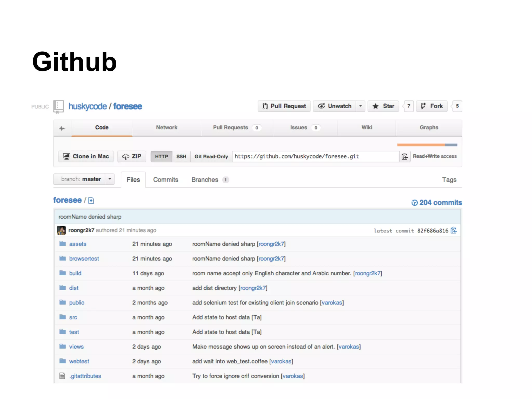This screenshot has width=532, height=399.
Task: Open the build folder link
Action: tap(75, 273)
